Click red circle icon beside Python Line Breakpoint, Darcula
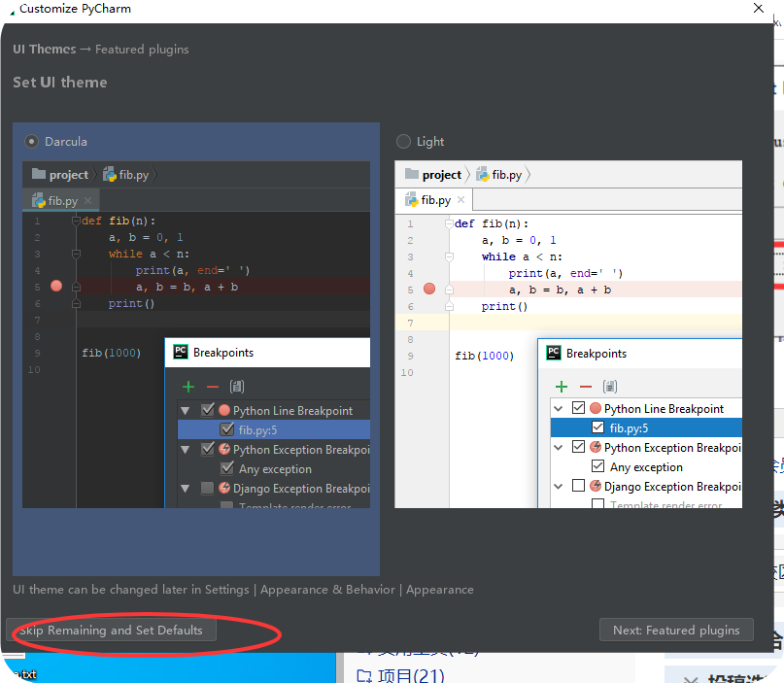784x683 pixels. (x=224, y=410)
